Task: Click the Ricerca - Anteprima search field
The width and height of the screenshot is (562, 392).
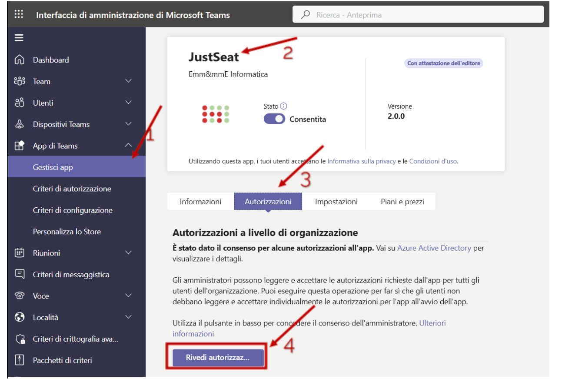Action: tap(418, 14)
